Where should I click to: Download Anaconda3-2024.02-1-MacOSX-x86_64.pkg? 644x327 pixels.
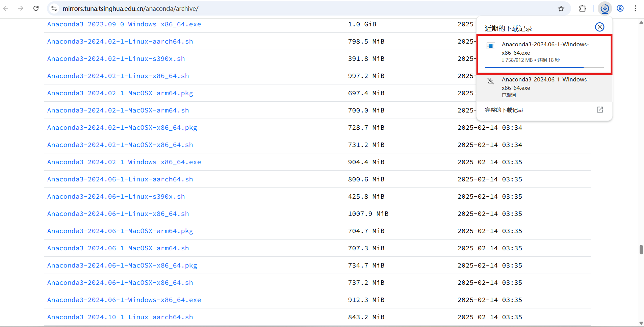[x=122, y=128]
